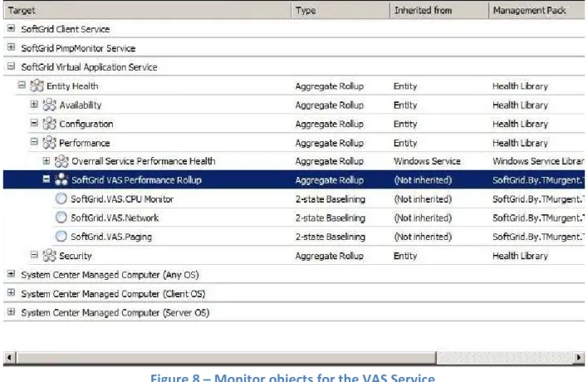The image size is (588, 382).
Task: Click the horizontal scrollbar thumb
Action: pyautogui.click(x=226, y=358)
